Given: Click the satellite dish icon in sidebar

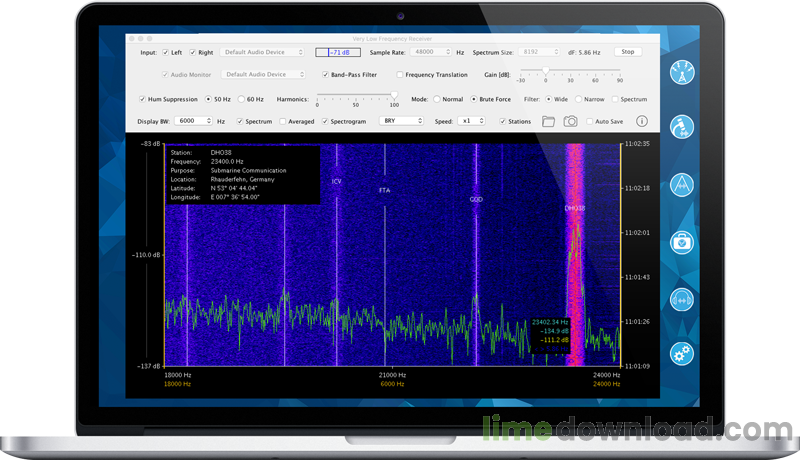Looking at the screenshot, I should [x=682, y=127].
